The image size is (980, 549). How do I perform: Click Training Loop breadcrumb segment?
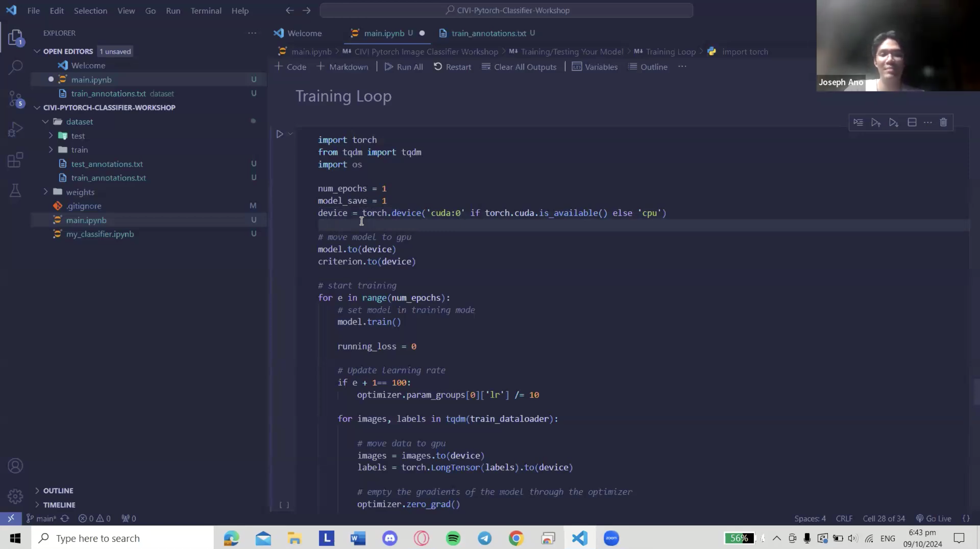pos(665,51)
